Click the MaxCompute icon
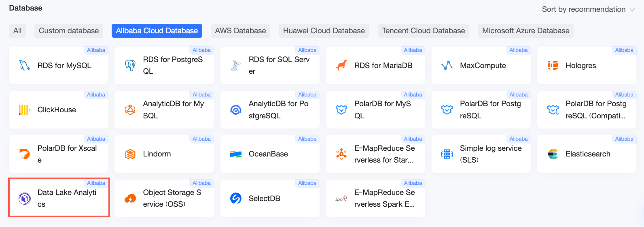This screenshot has height=227, width=644. [x=447, y=65]
